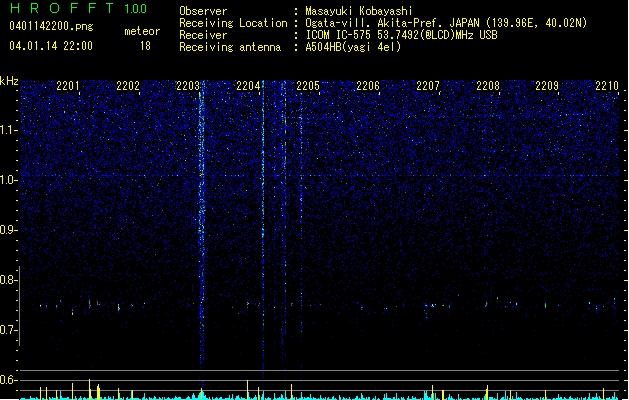Image resolution: width=629 pixels, height=400 pixels.
Task: Click the meteor count 18
Action: pos(145,46)
